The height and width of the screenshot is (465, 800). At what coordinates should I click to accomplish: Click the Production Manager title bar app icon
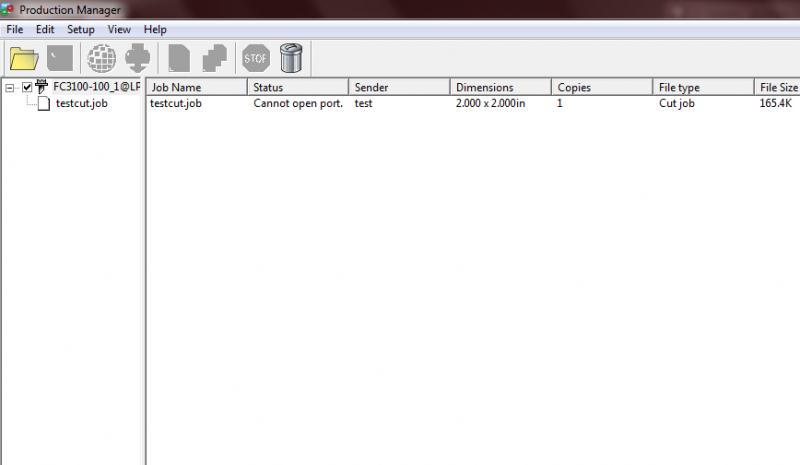pyautogui.click(x=7, y=9)
